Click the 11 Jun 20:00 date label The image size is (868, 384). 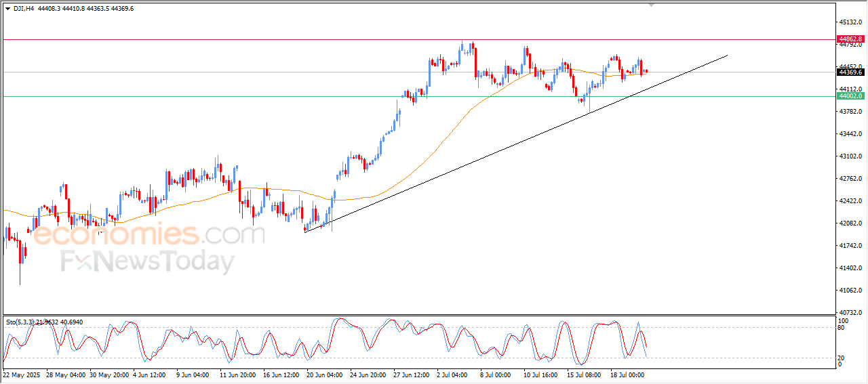pos(238,375)
